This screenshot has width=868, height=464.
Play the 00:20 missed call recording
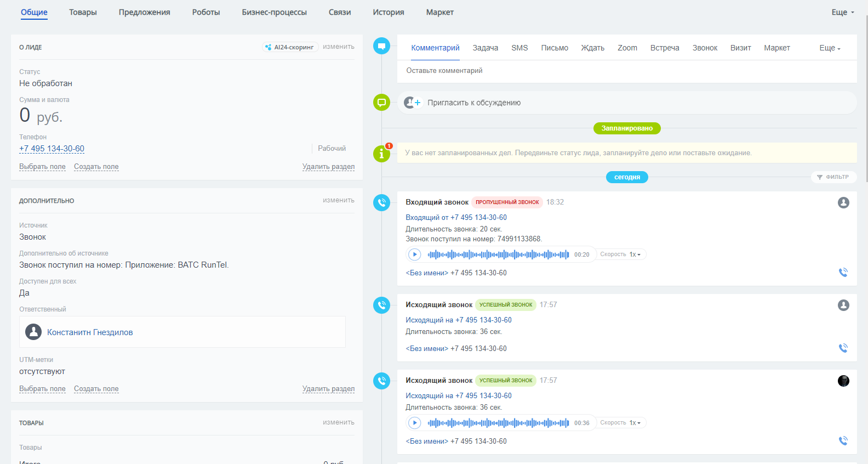tap(415, 254)
